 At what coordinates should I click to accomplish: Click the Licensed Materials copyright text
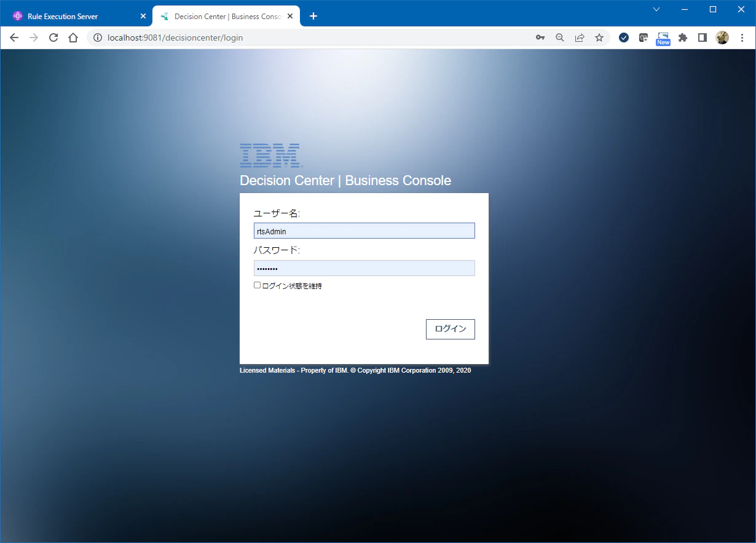(355, 371)
